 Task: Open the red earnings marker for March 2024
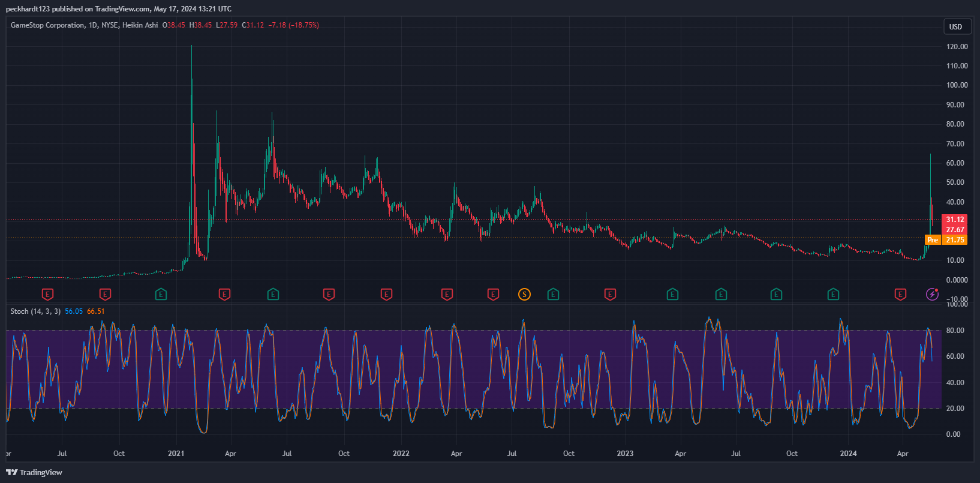pos(900,294)
